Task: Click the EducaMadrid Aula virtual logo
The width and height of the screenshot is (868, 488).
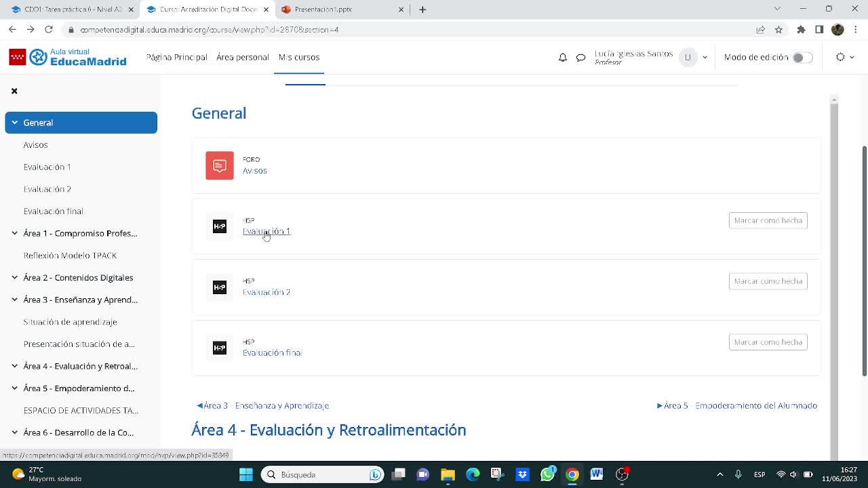Action: coord(68,58)
